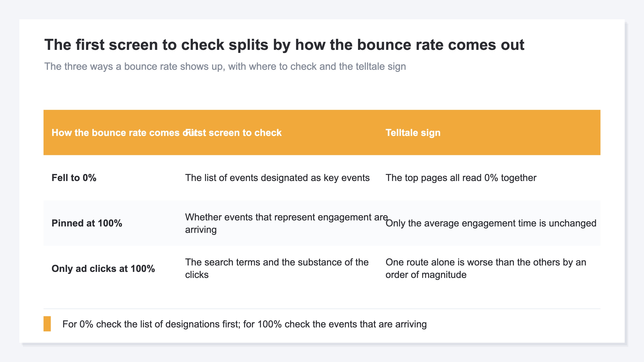Click the orange accent bar beside the footnote
Viewport: 644px width, 362px height.
point(47,324)
